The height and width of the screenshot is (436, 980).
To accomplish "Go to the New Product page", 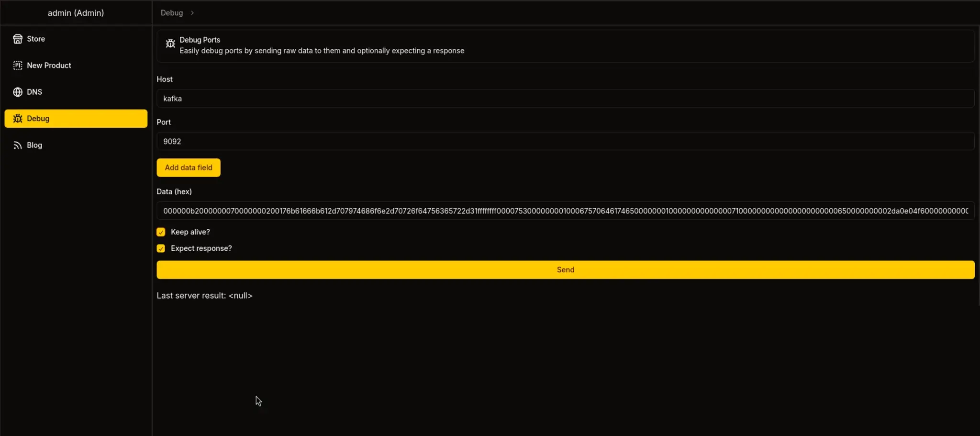I will pos(49,66).
